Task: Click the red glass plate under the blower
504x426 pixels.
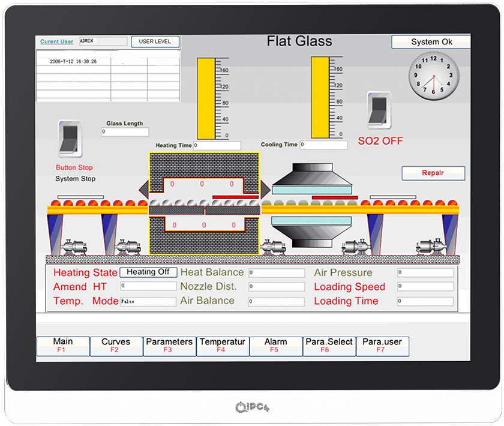Action: [x=335, y=197]
